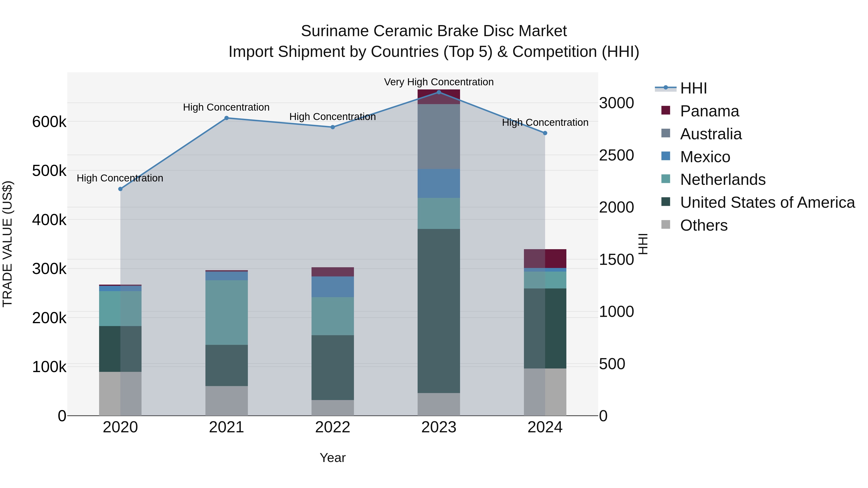868x488 pixels.
Task: Click the 2020 'High Concentration' annotation
Action: 120,178
